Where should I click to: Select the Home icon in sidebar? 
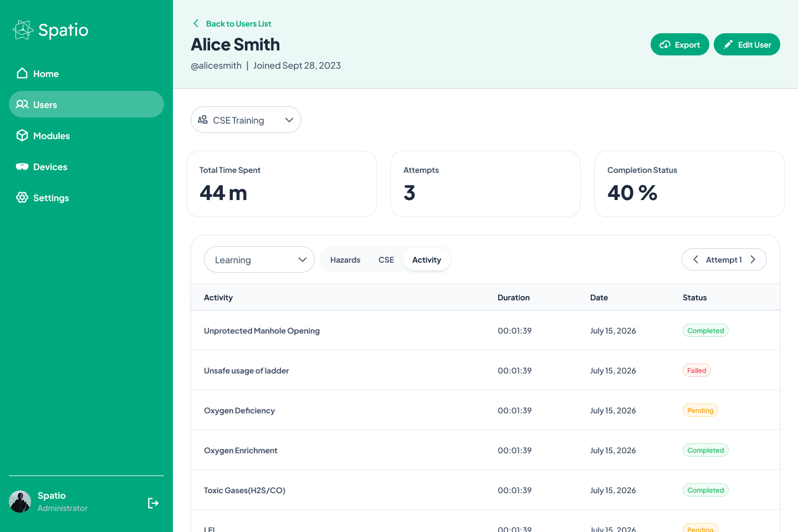pyautogui.click(x=22, y=73)
